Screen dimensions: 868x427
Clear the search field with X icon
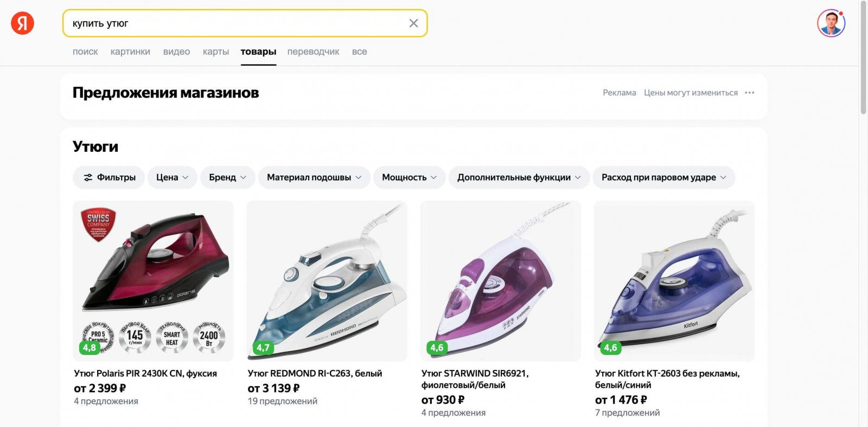point(413,23)
